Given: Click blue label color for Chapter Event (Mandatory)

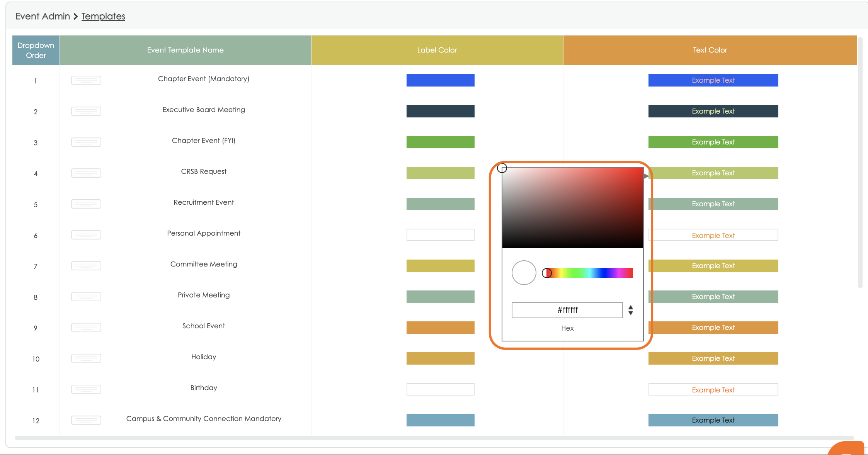Looking at the screenshot, I should point(440,80).
